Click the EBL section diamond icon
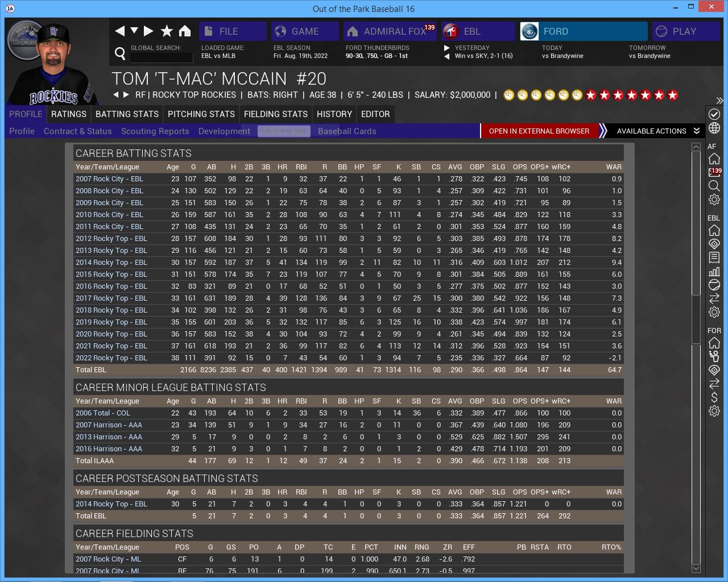Viewport: 728px width, 582px height. 714,244
